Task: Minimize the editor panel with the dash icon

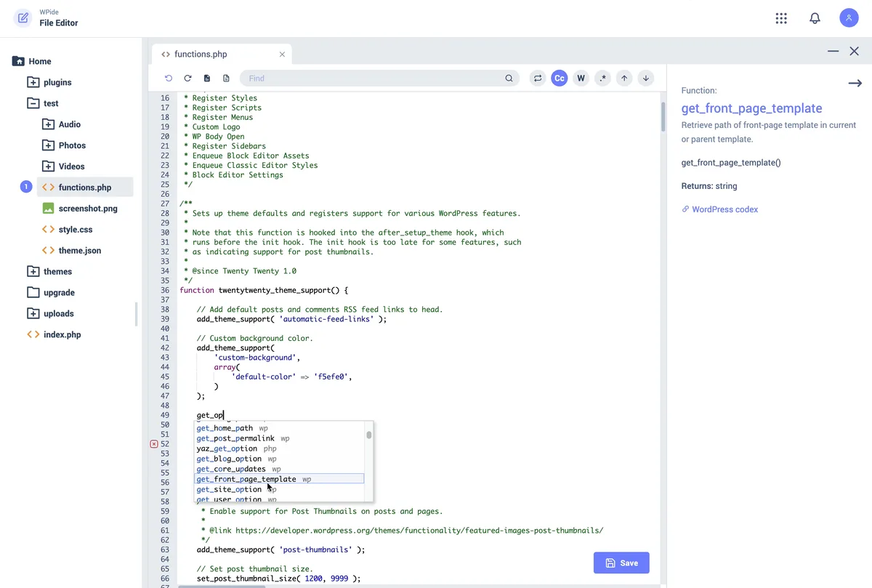Action: pyautogui.click(x=833, y=52)
